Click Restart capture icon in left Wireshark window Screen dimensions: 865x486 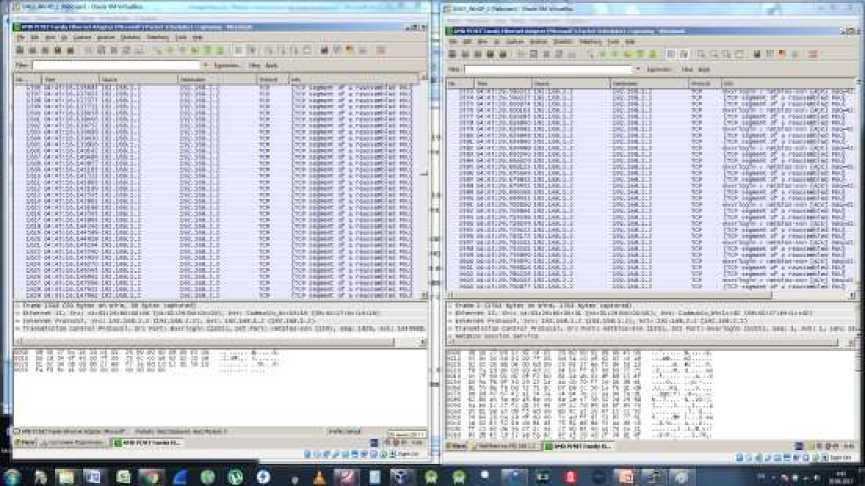pos(71,51)
